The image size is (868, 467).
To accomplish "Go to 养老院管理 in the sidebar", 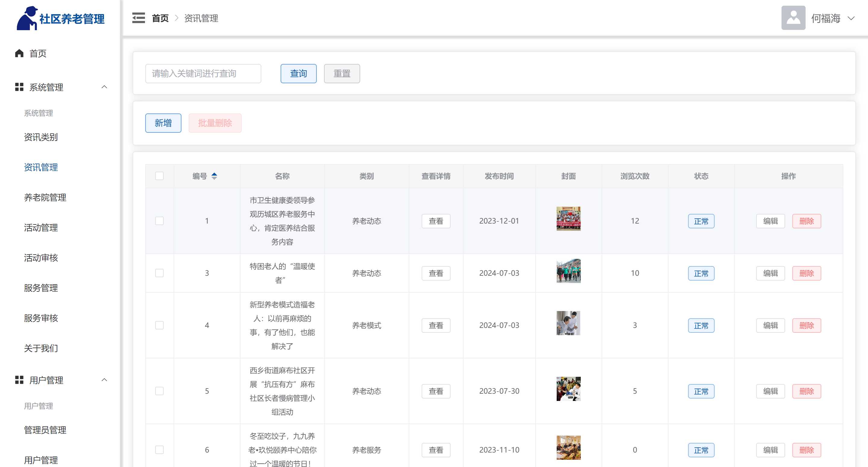I will click(x=45, y=198).
